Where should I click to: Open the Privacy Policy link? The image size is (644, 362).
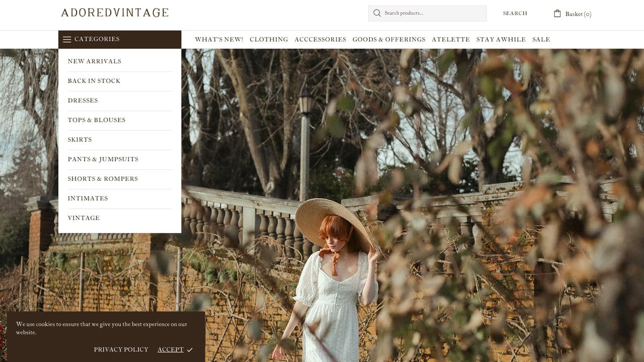pyautogui.click(x=121, y=349)
